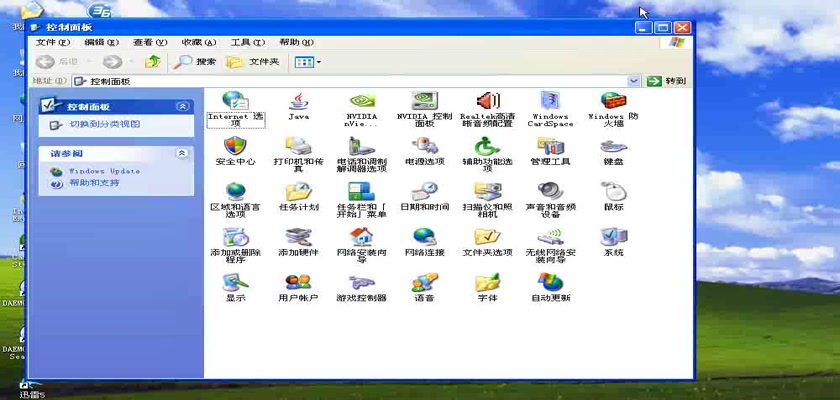This screenshot has width=840, height=400.
Task: Click the 搜索 search toolbar button
Action: click(x=195, y=62)
